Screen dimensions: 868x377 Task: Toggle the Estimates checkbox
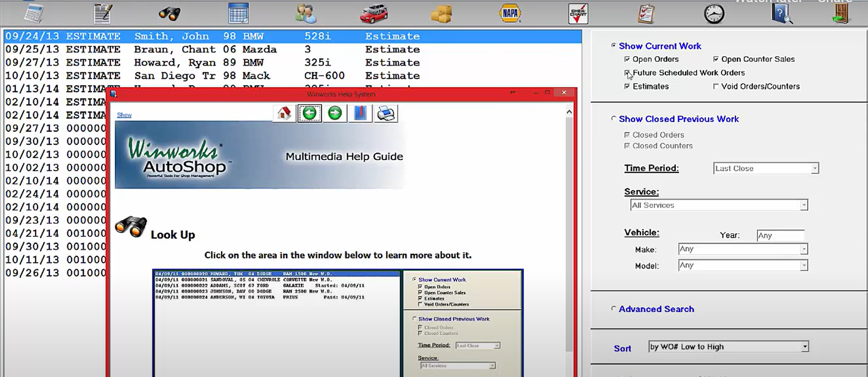click(x=627, y=86)
